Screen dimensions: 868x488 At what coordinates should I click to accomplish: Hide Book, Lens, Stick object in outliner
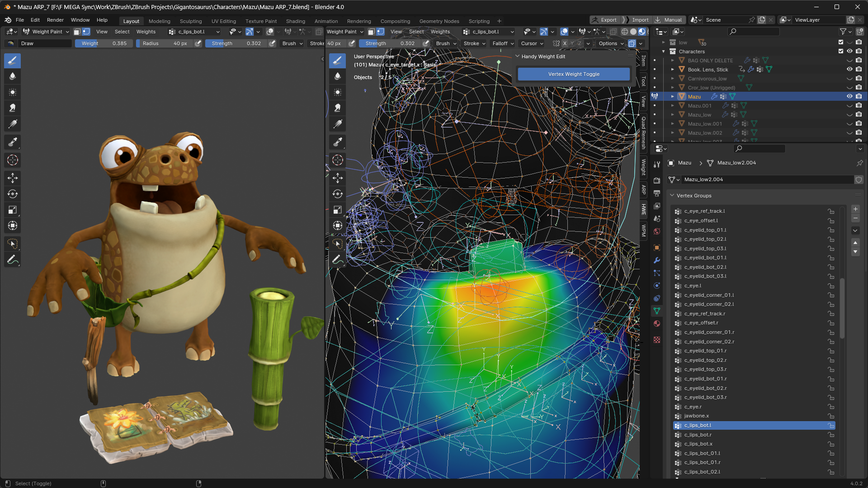click(x=849, y=69)
